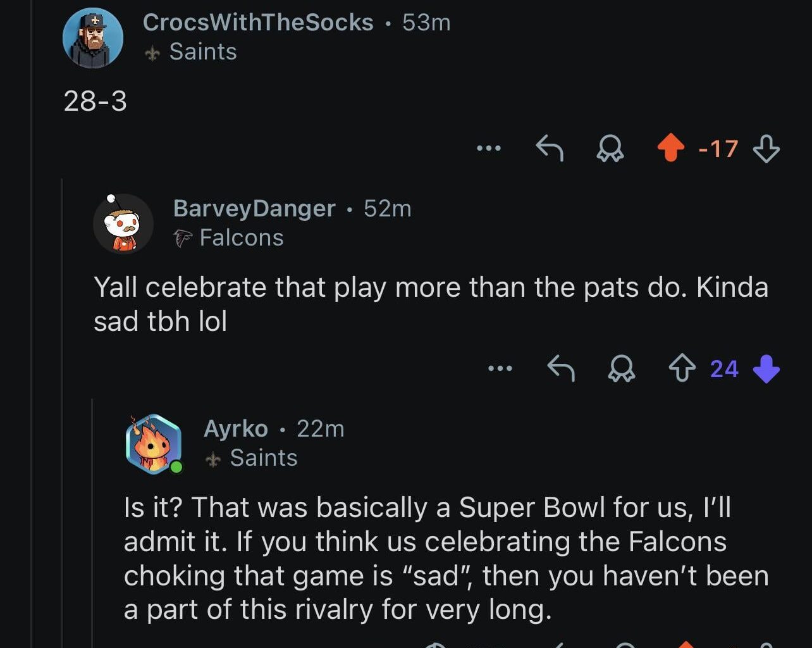Give an award to BarveyDanger's comment
Screen dimensions: 812x648
point(621,368)
